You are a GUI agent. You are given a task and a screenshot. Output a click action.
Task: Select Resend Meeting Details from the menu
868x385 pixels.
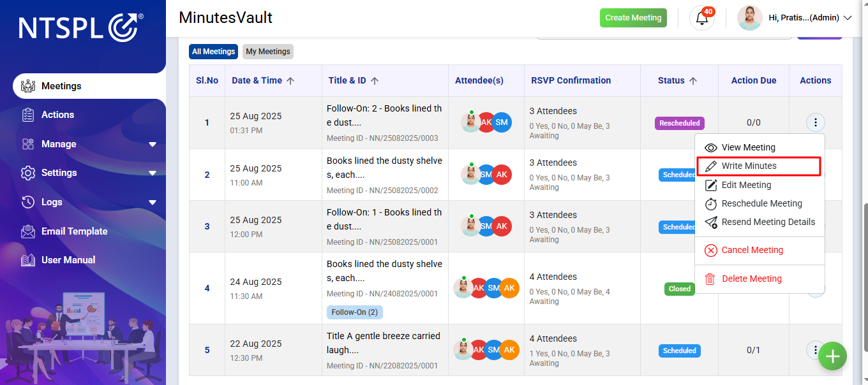(x=759, y=222)
